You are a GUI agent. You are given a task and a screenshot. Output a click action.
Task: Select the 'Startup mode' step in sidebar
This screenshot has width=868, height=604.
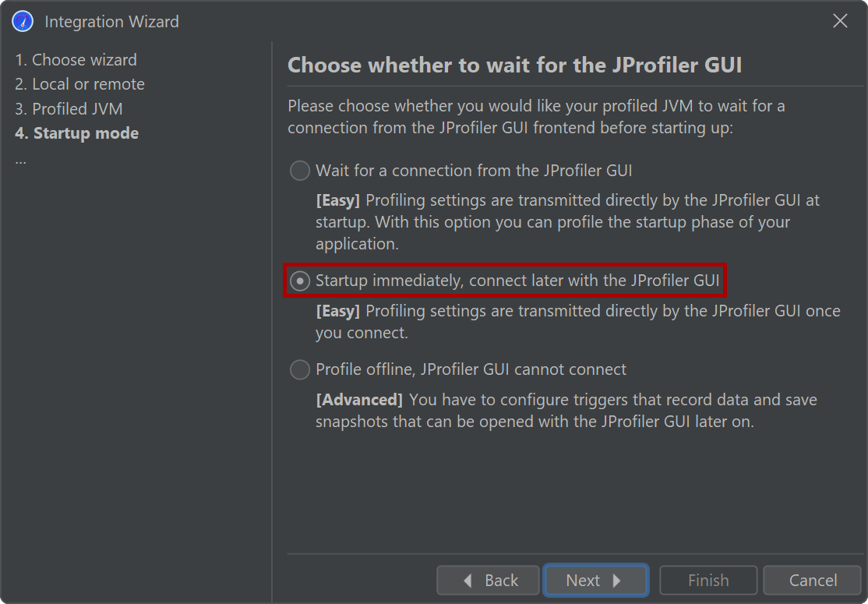[76, 133]
